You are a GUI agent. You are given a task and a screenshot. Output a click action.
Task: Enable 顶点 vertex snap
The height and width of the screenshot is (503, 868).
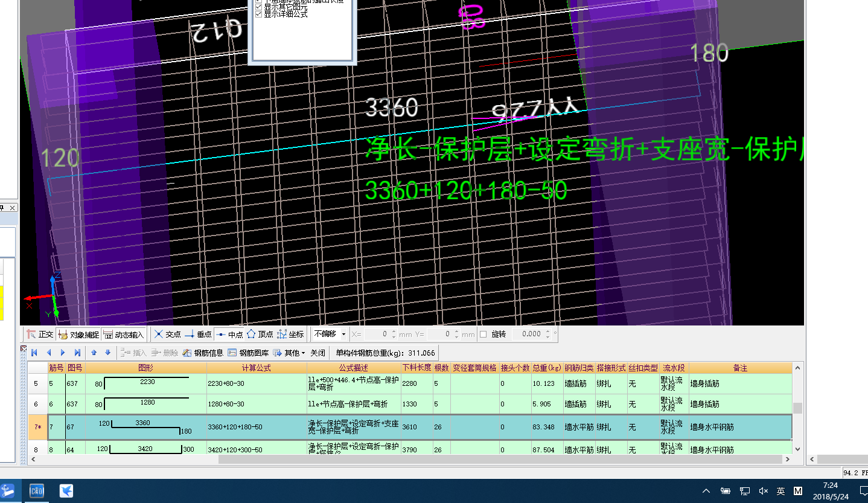click(260, 334)
